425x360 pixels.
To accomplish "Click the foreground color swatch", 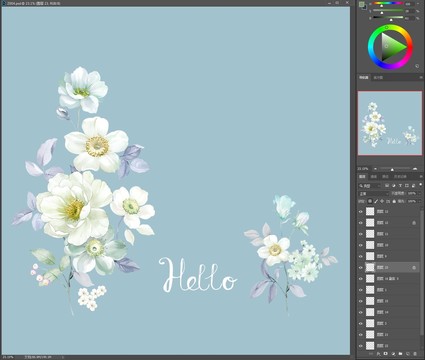I will click(361, 4).
